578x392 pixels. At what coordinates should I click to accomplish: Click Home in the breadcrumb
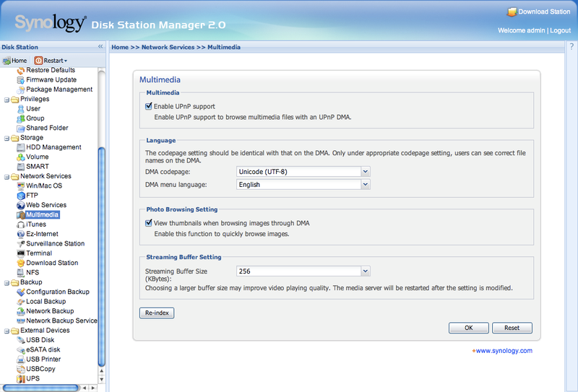coord(120,47)
